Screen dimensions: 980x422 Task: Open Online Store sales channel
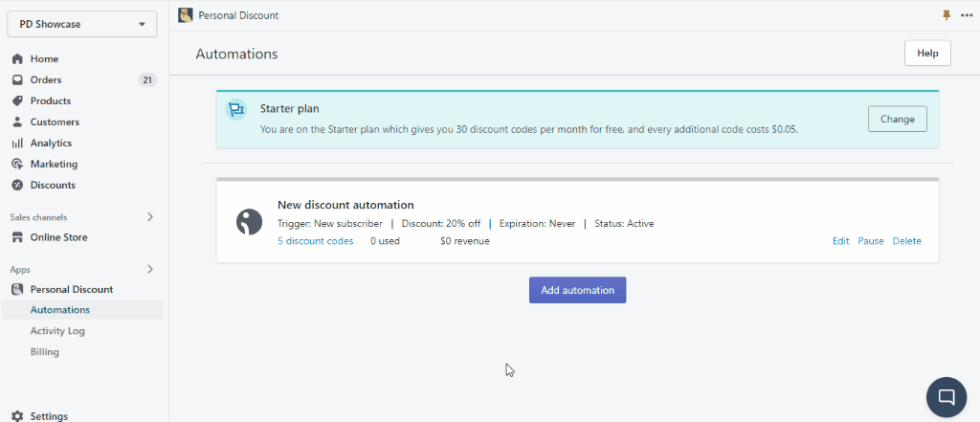[58, 237]
